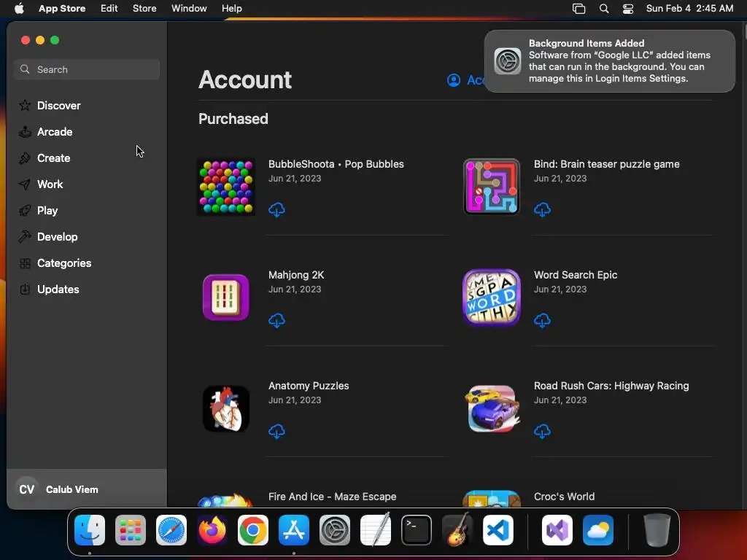The image size is (747, 560).
Task: Open Account settings link at top
Action: [x=465, y=80]
